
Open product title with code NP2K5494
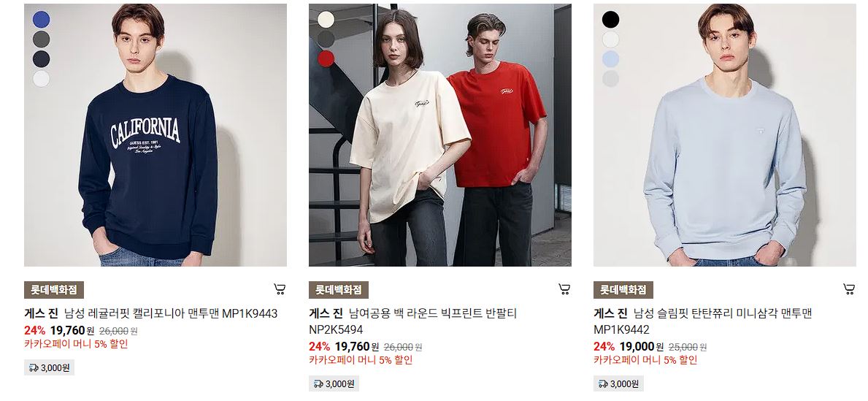pos(413,322)
